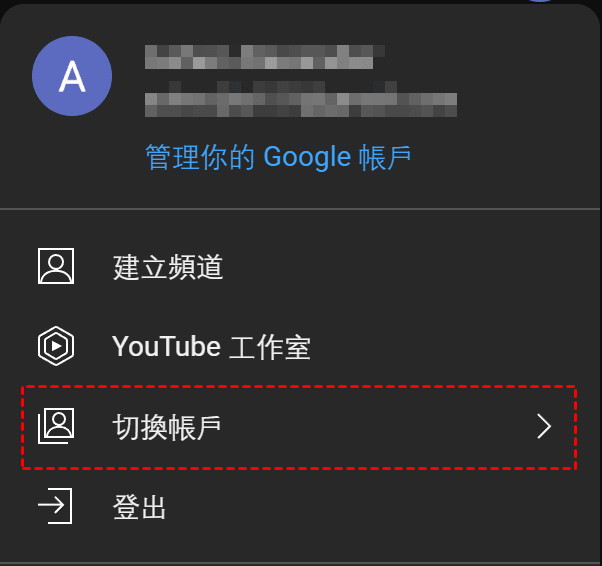Click the 建立頻道 label text
The height and width of the screenshot is (566, 602).
(168, 267)
